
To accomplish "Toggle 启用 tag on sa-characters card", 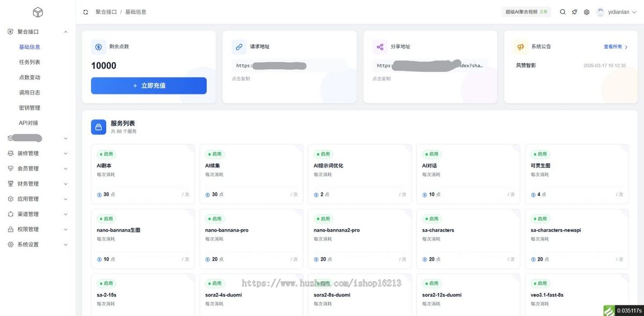I will [431, 219].
